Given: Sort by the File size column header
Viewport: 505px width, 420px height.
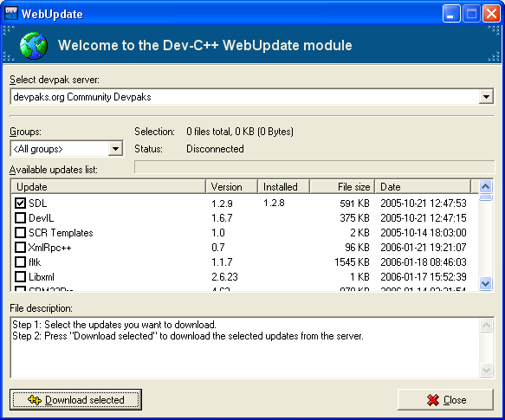Looking at the screenshot, I should point(342,187).
